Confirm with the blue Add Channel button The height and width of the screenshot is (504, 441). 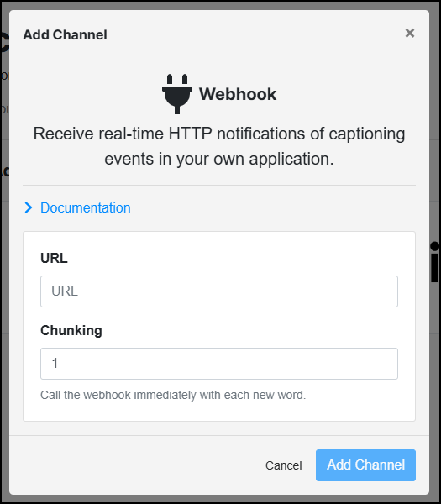[365, 465]
